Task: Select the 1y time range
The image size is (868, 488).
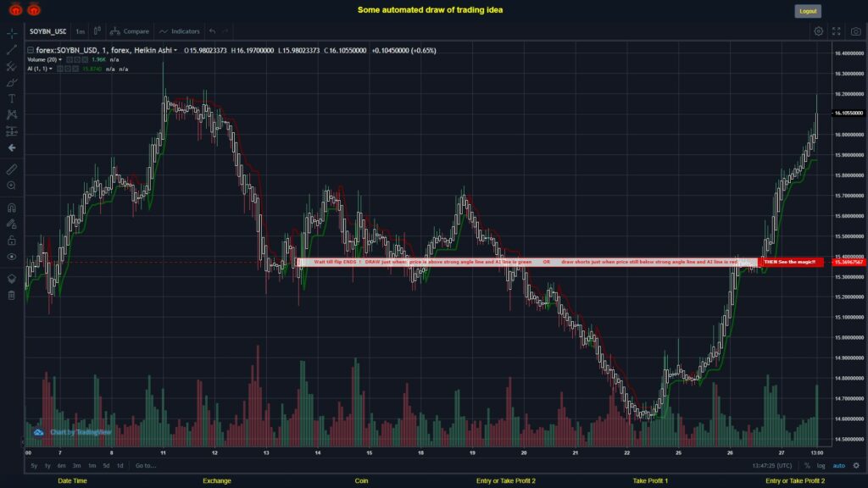Action: 47,466
